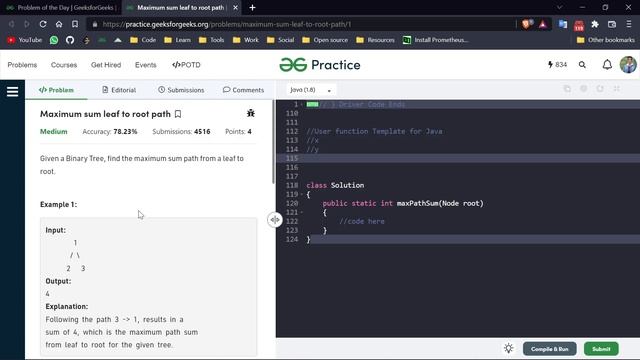This screenshot has width=640, height=360.
Task: Open the WhatsApp bookmark icon
Action: 54,40
